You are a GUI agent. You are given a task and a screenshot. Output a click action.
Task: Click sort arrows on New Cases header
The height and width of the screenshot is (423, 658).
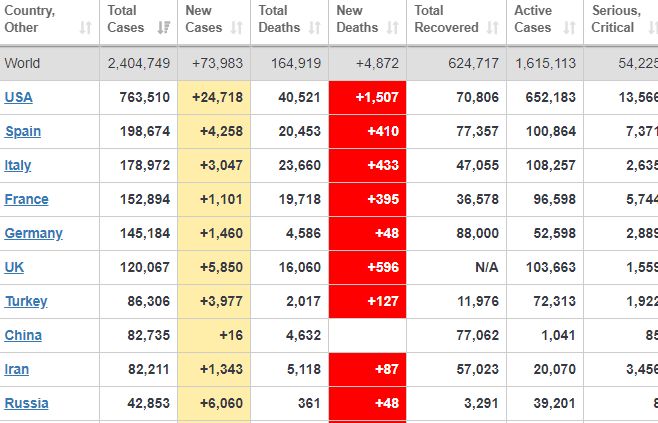[237, 28]
